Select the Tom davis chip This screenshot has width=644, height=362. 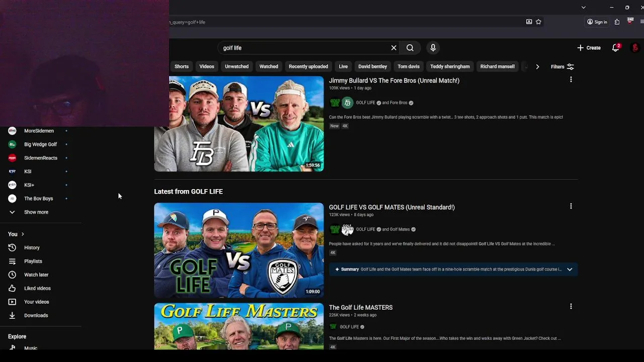point(409,66)
